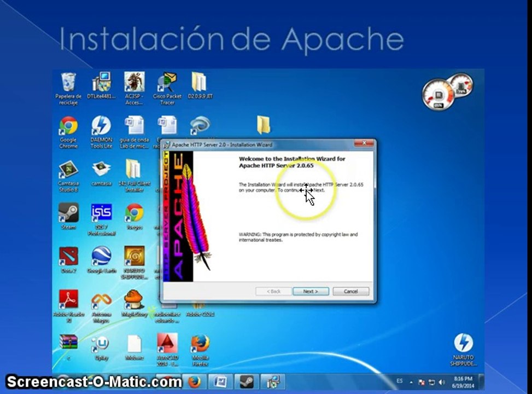Launch the AC3SP desktop shortcut
This screenshot has height=394, width=532.
point(135,88)
